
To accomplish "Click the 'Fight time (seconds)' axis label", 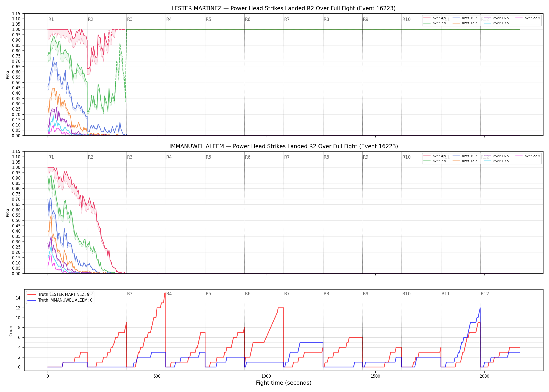I will click(284, 383).
